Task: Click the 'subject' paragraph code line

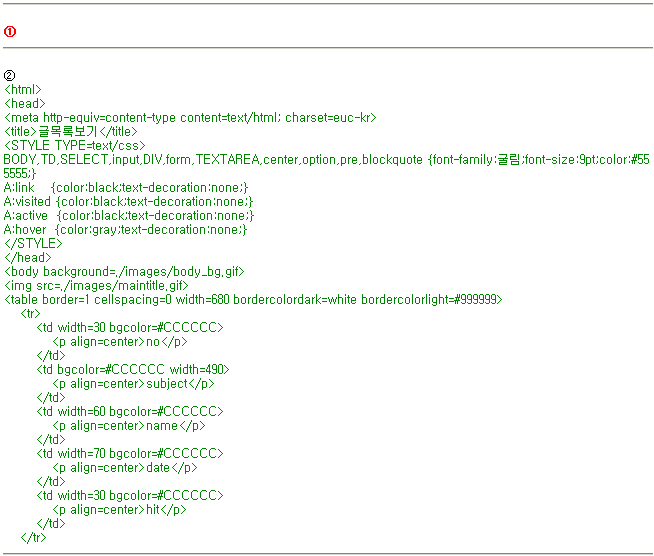Action: point(133,383)
